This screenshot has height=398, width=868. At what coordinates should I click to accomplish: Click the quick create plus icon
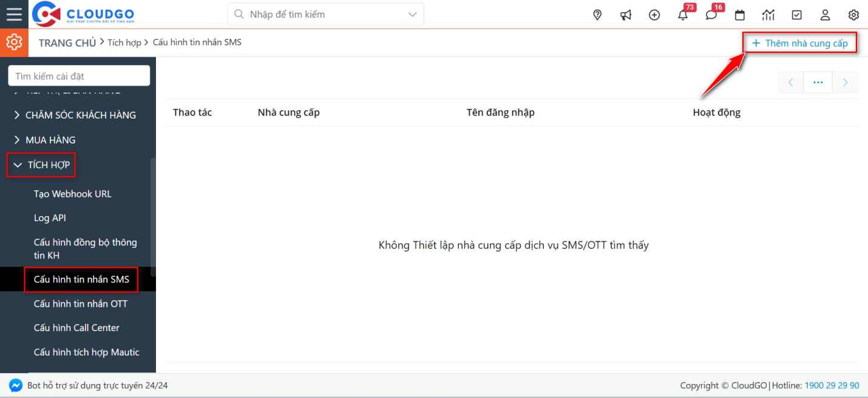(654, 15)
